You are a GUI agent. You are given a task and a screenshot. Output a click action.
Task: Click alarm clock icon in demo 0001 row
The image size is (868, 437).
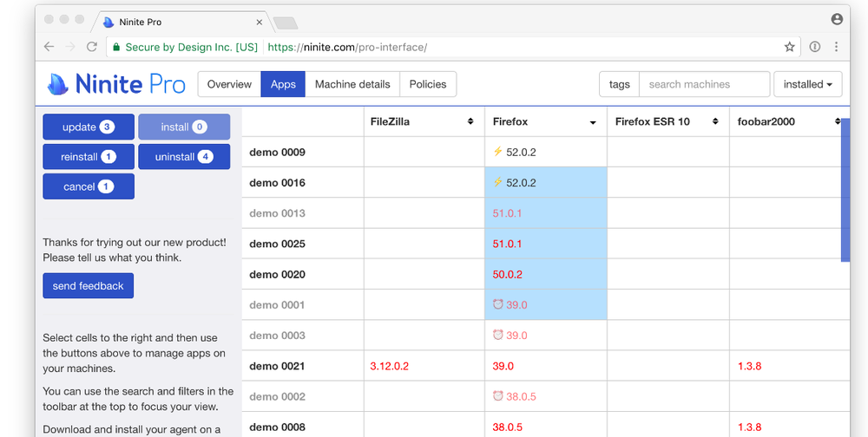497,304
